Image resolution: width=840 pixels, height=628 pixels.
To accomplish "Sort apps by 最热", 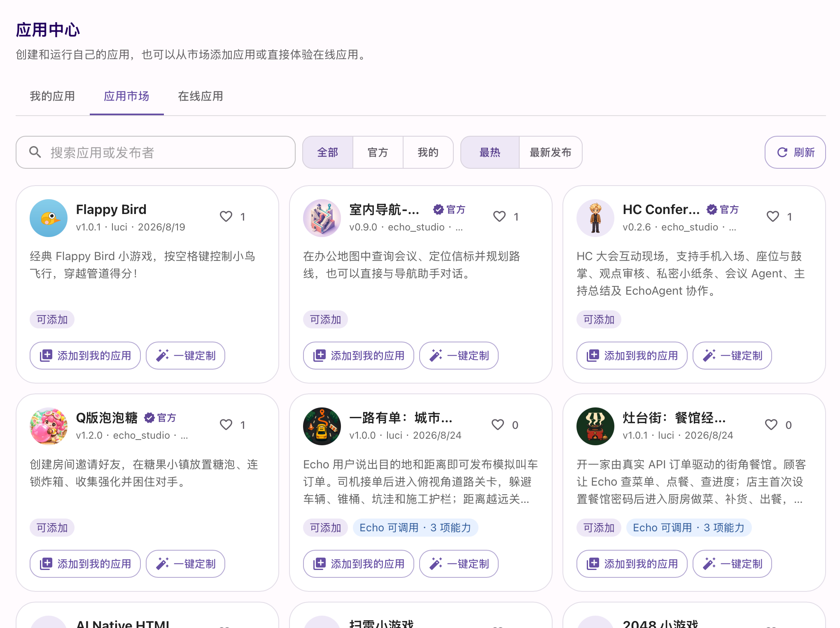I will (490, 152).
